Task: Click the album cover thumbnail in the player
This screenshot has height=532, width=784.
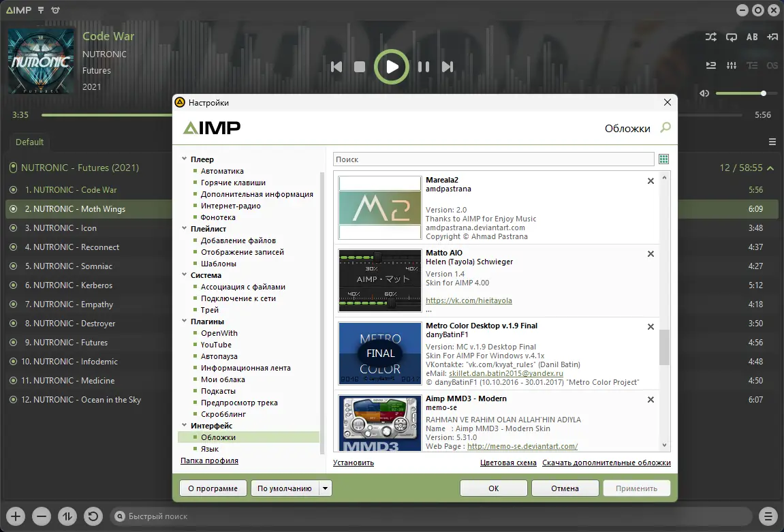Action: click(41, 61)
